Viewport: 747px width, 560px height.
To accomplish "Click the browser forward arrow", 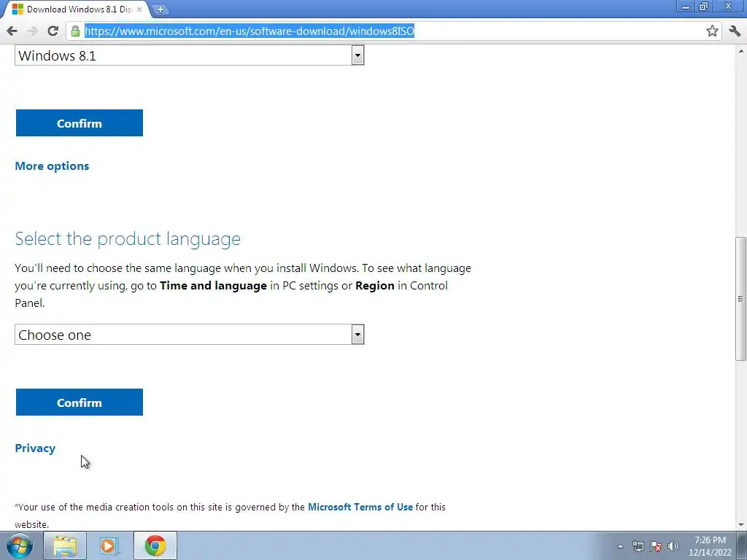I will 32,31.
